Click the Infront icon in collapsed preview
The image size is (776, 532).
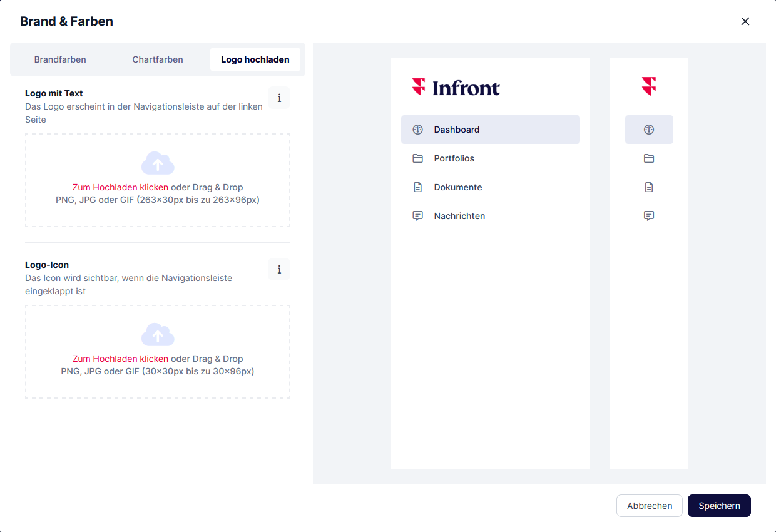tap(649, 86)
